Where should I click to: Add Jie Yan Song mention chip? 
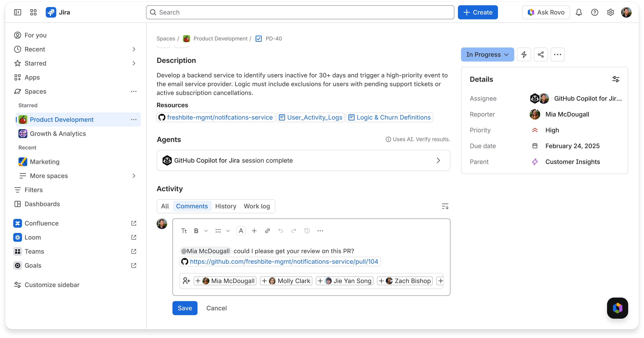(x=344, y=281)
